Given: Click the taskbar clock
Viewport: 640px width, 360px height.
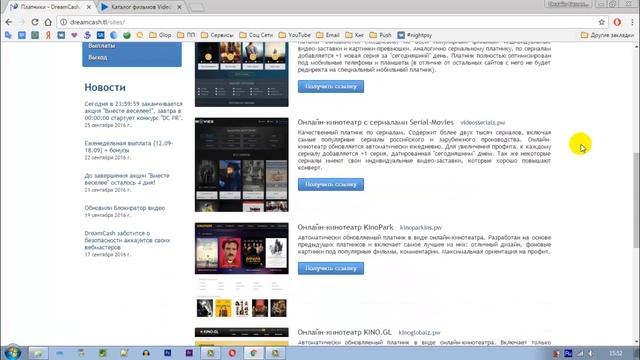Looking at the screenshot, I should [x=616, y=353].
